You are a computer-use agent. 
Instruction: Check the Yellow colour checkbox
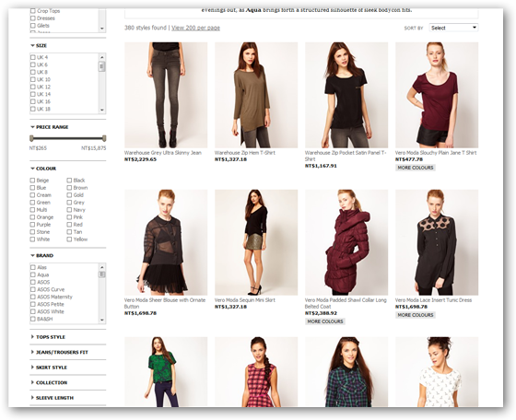pyautogui.click(x=69, y=239)
